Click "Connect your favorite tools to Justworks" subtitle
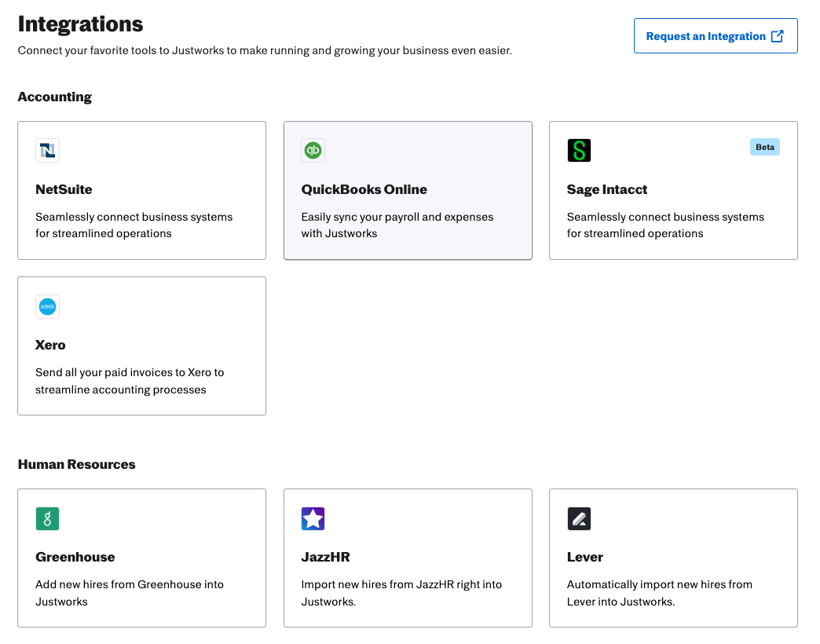820x644 pixels. 265,51
